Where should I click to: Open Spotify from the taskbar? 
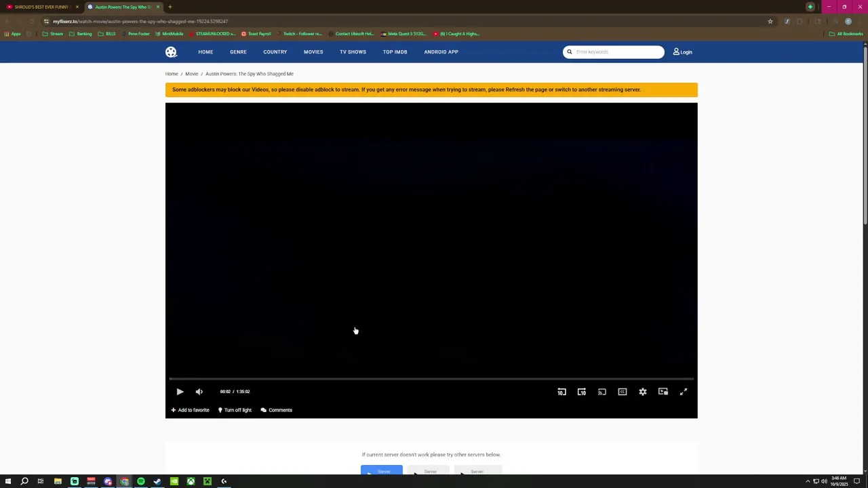coord(141,481)
